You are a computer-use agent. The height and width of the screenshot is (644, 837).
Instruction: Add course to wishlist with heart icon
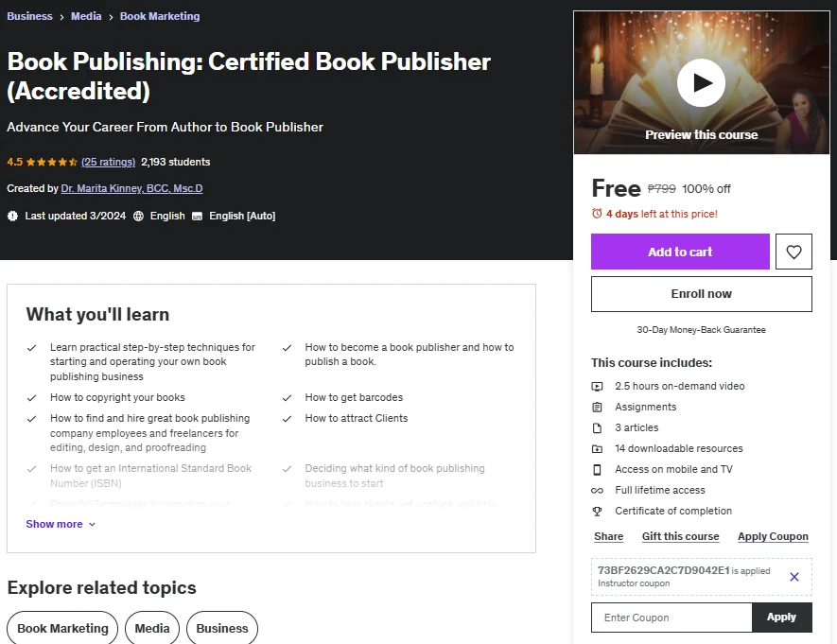coord(793,252)
